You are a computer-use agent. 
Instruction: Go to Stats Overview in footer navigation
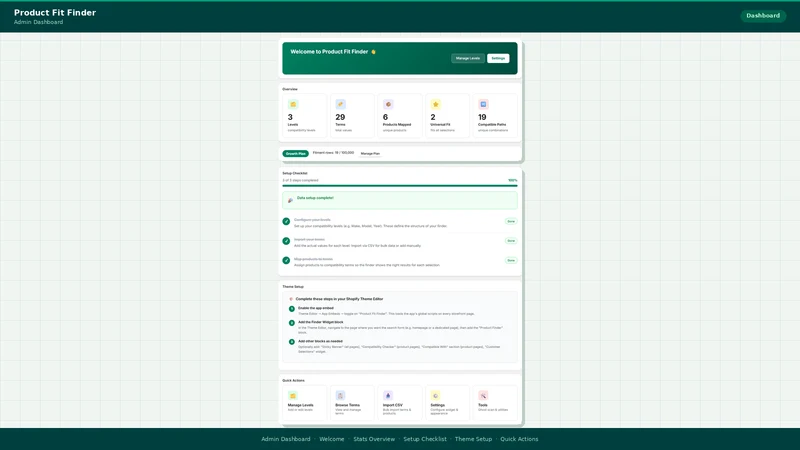(374, 439)
